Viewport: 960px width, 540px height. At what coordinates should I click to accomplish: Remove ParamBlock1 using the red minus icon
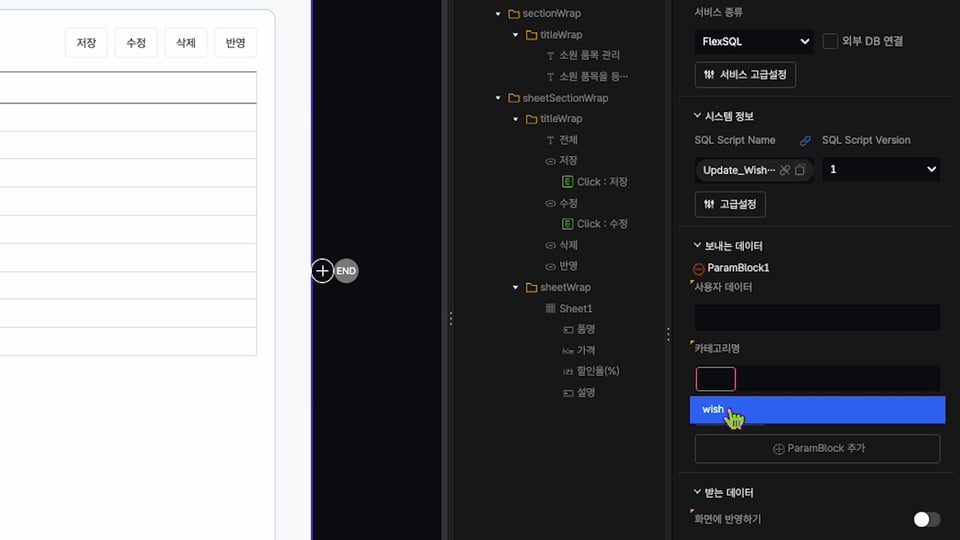[699, 269]
